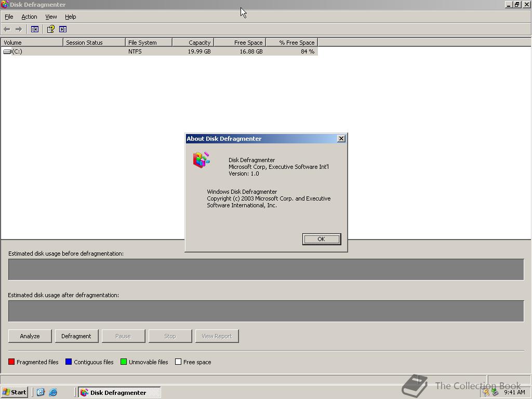Screen dimensions: 532x399
Task: Click the C: drive volume icon
Action: pos(7,51)
